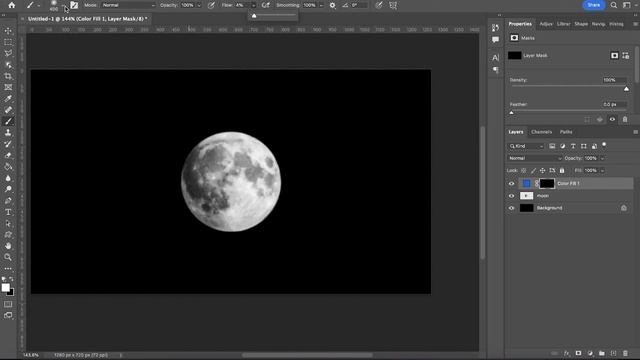Screen dimensions: 640x360
Task: Open the Edit Toolbar ellipsis menu
Action: pos(8,269)
